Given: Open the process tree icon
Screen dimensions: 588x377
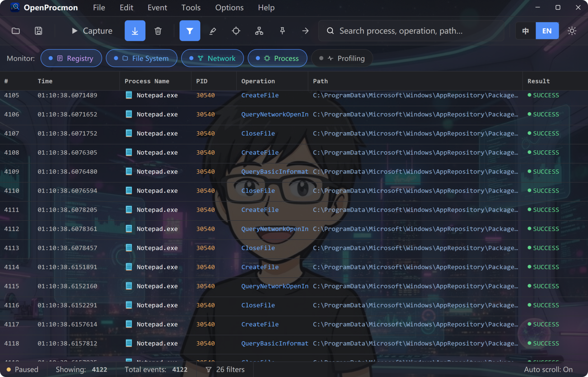Looking at the screenshot, I should [x=259, y=31].
